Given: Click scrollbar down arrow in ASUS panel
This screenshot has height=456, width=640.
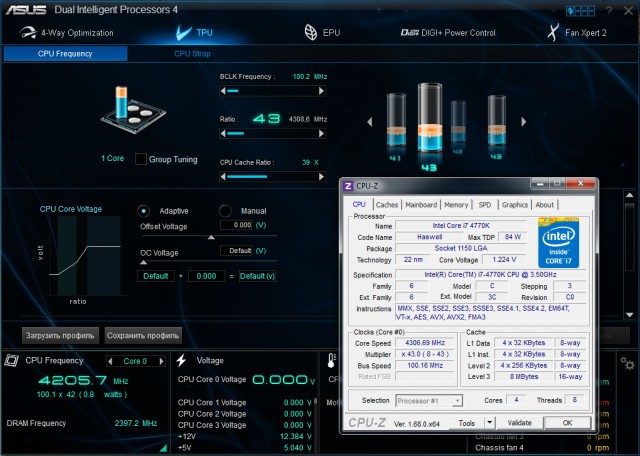Looking at the screenshot, I should click(x=629, y=315).
